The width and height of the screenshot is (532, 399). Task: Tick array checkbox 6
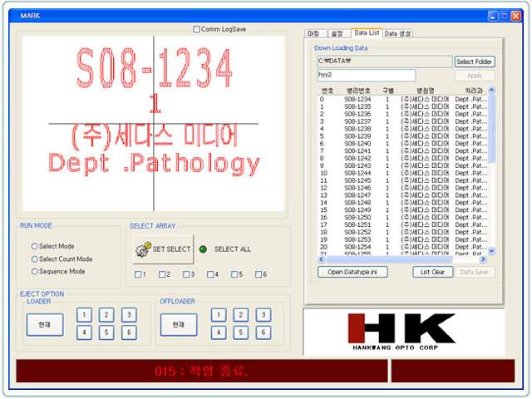click(259, 274)
